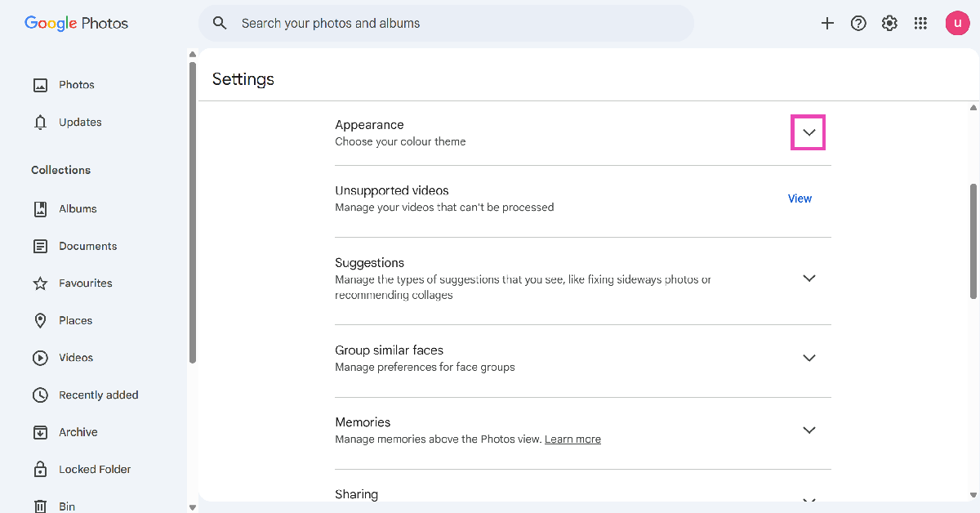
Task: Expand the Memories settings chevron
Action: [x=808, y=430]
